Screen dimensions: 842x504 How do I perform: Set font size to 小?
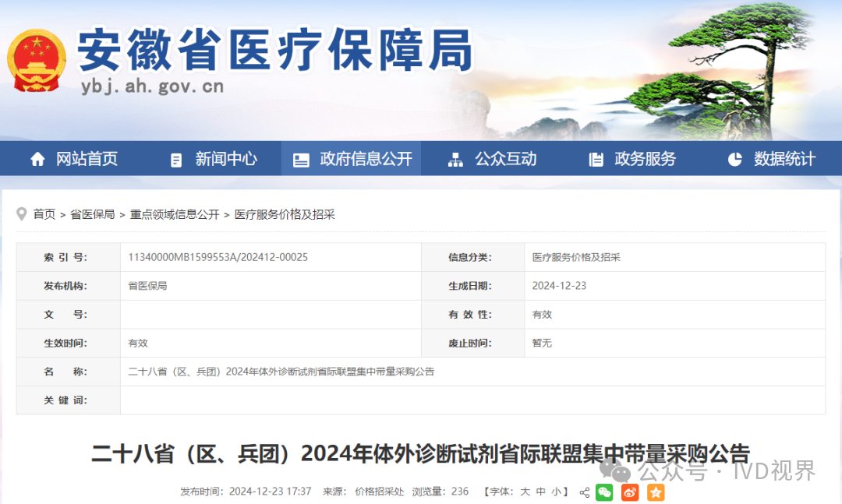(x=555, y=492)
